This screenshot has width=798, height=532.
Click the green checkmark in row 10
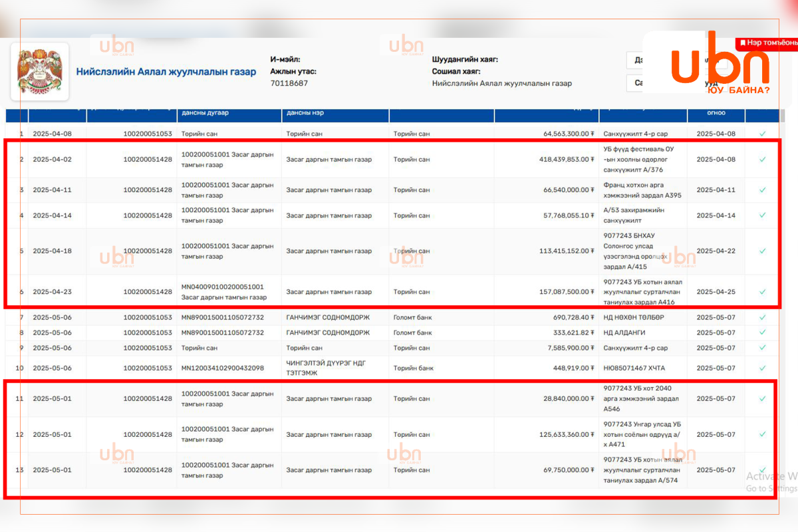click(x=762, y=368)
